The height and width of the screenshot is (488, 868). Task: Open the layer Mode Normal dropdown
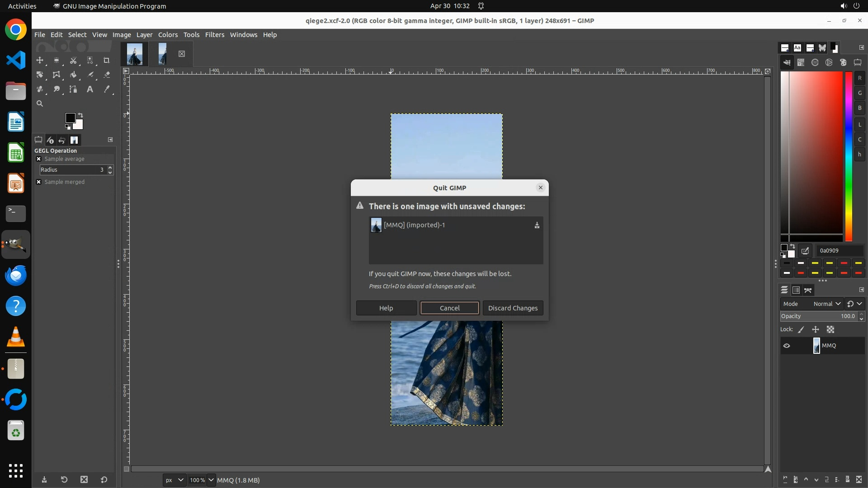(x=826, y=304)
